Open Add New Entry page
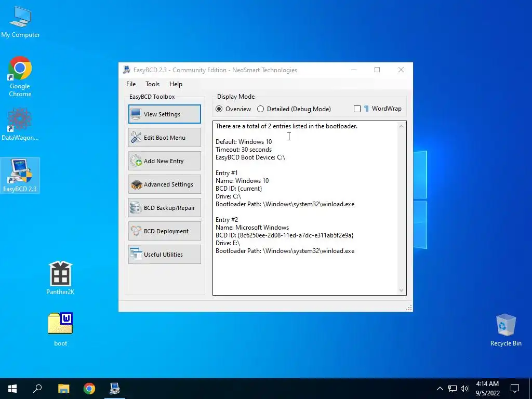 coord(165,161)
